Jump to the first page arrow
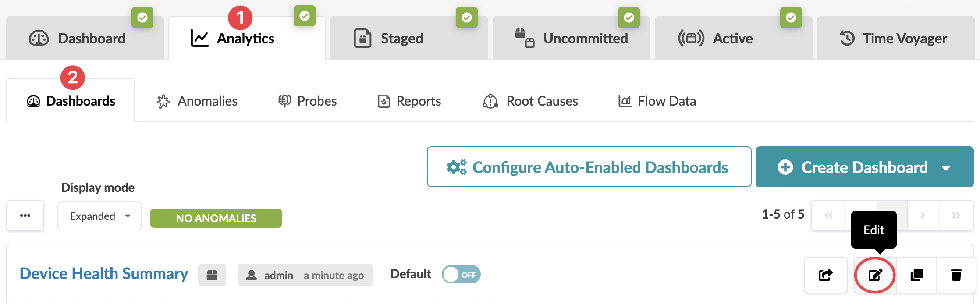The image size is (980, 304). (x=828, y=216)
